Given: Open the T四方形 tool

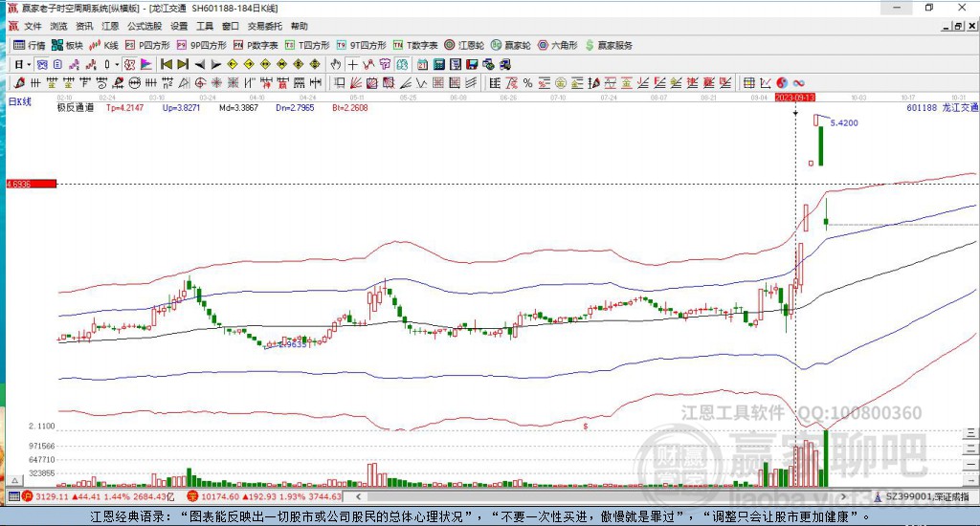Looking at the screenshot, I should point(307,45).
